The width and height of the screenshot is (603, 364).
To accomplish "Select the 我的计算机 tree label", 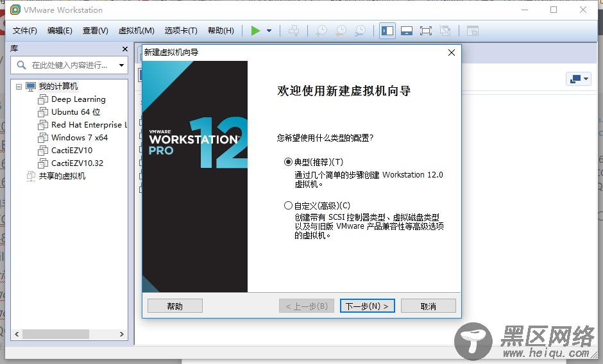I will (x=58, y=86).
